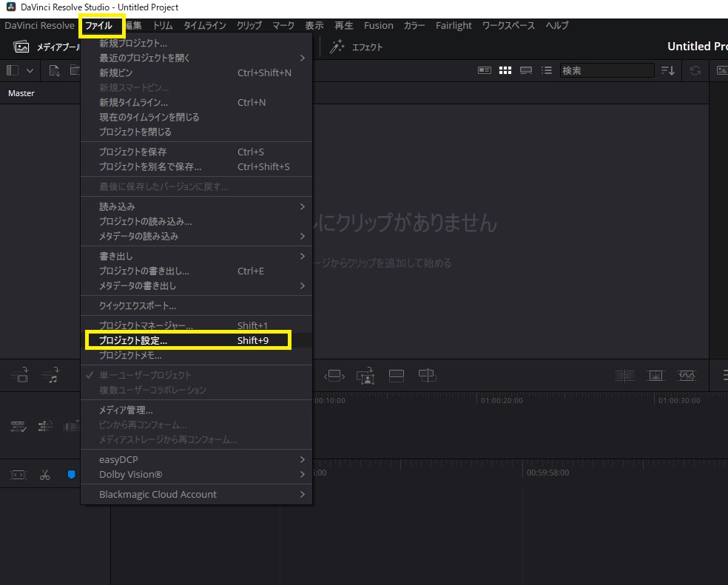
Task: Switch media pool to filmstrip view
Action: tap(526, 70)
